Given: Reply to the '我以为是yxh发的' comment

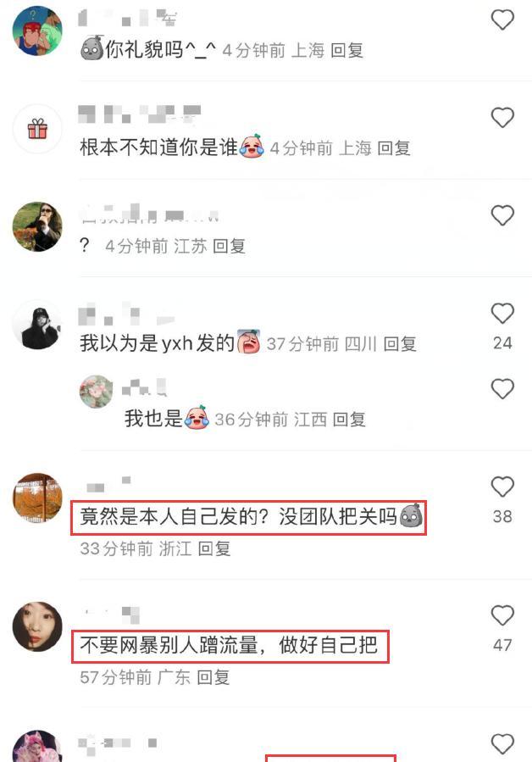Looking at the screenshot, I should (x=400, y=344).
